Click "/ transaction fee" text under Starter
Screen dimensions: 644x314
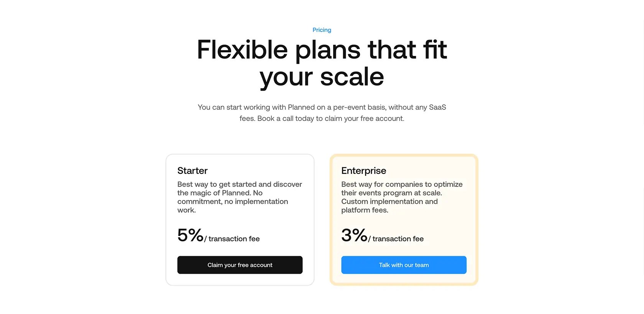coord(232,239)
